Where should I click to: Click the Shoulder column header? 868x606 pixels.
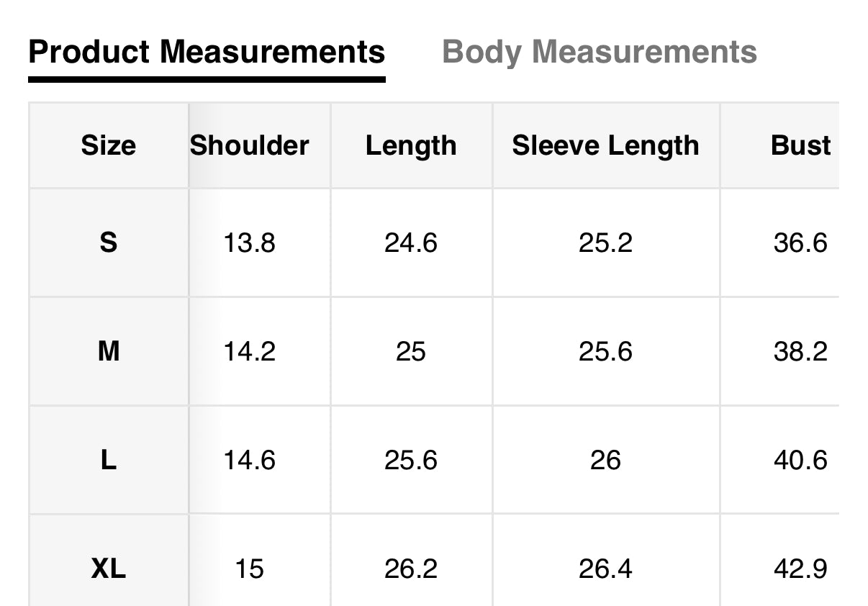[250, 145]
